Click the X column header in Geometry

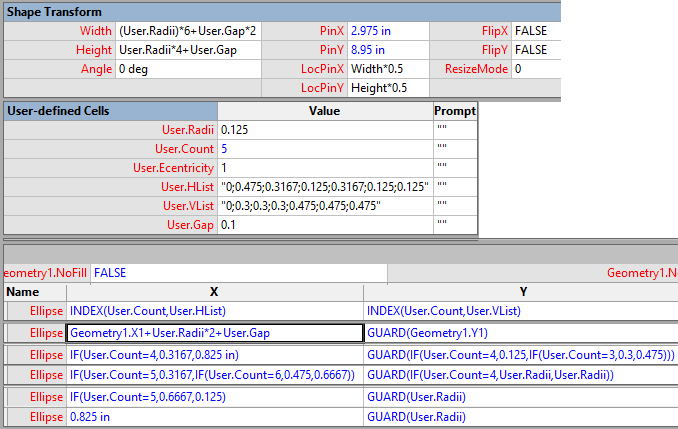214,292
